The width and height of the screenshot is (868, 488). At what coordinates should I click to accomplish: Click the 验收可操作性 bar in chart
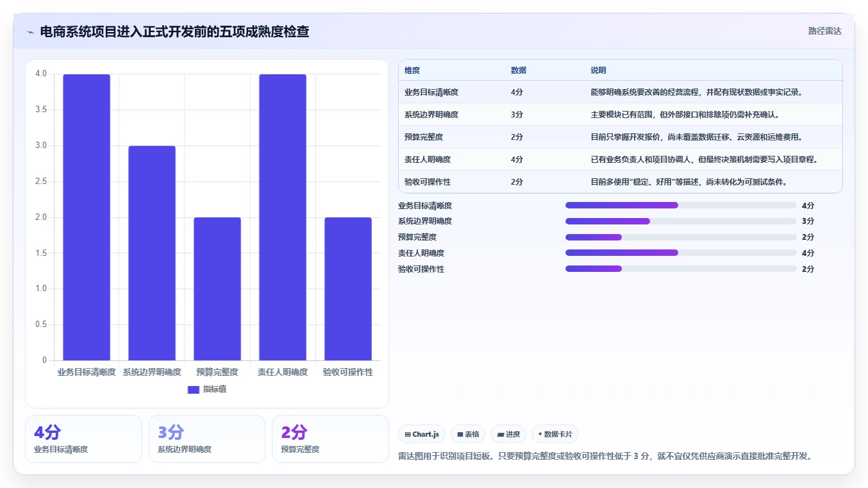tap(348, 289)
